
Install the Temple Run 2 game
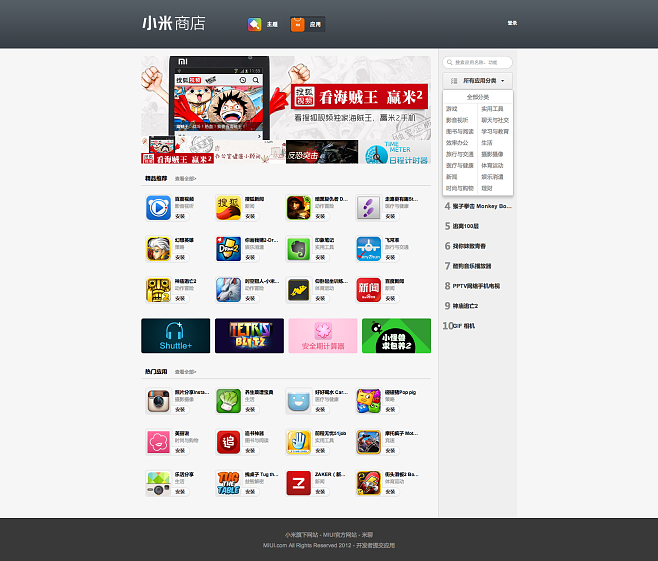(180, 298)
